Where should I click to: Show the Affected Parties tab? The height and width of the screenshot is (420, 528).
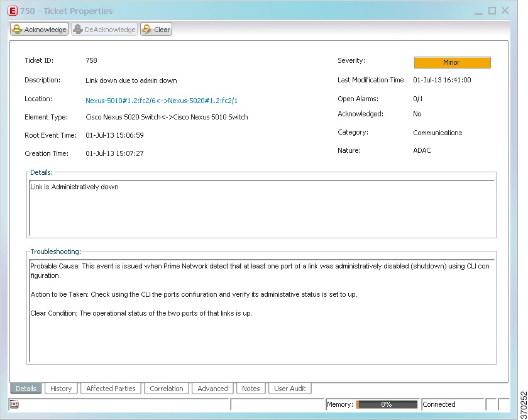(111, 389)
